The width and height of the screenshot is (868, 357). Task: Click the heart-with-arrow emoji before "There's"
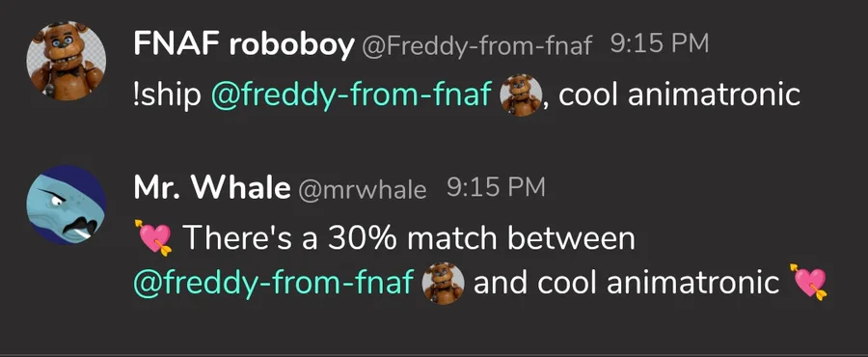tap(153, 238)
